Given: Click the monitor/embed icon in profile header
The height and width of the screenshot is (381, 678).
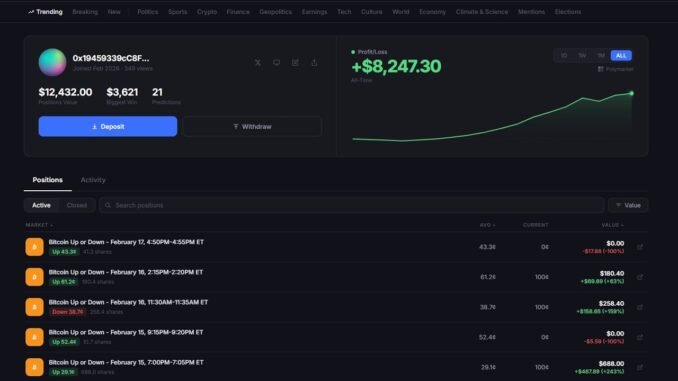Looking at the screenshot, I should (276, 63).
